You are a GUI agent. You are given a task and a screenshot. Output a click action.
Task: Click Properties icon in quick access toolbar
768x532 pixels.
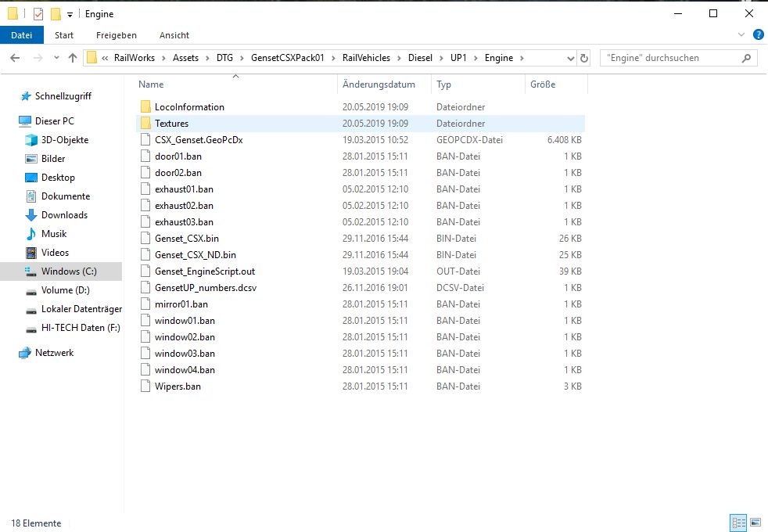38,14
